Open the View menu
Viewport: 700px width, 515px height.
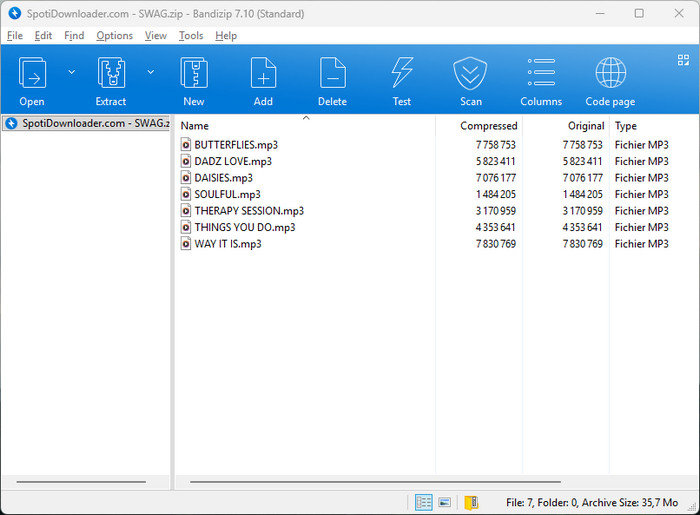156,36
